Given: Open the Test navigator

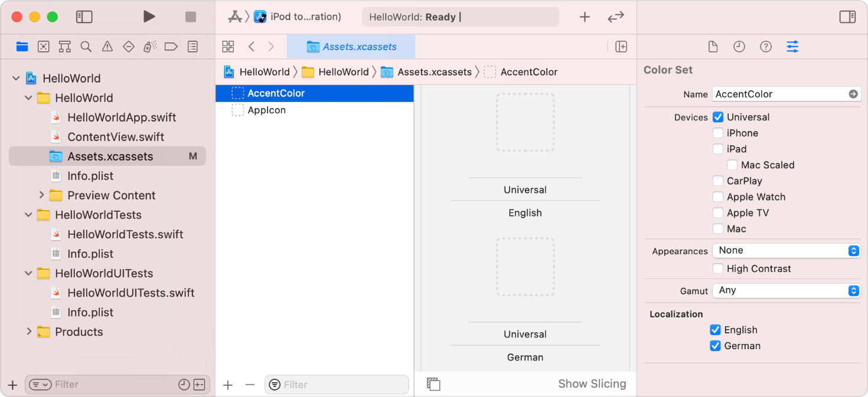Looking at the screenshot, I should [128, 47].
